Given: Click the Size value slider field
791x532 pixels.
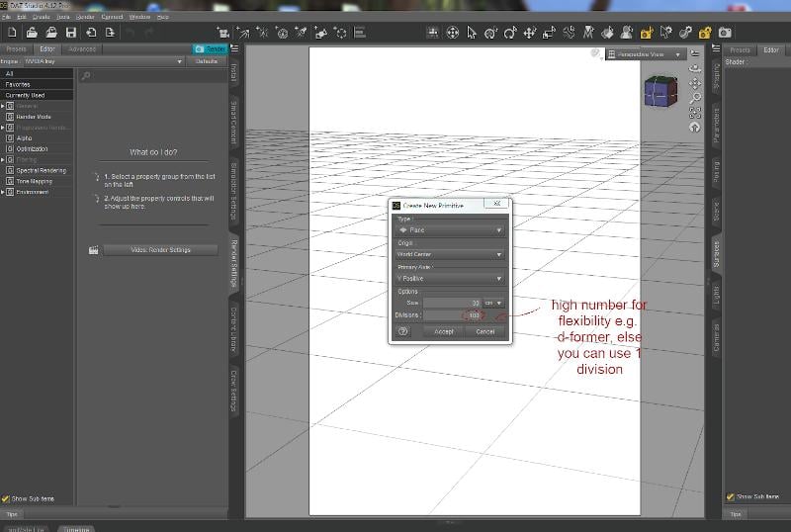Looking at the screenshot, I should point(452,303).
